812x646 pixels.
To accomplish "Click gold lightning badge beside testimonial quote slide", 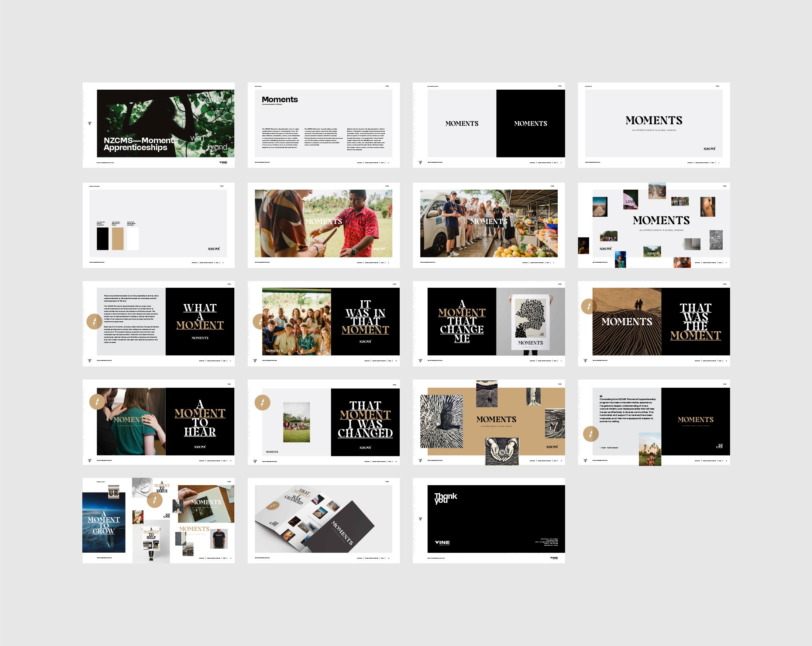I will (591, 434).
